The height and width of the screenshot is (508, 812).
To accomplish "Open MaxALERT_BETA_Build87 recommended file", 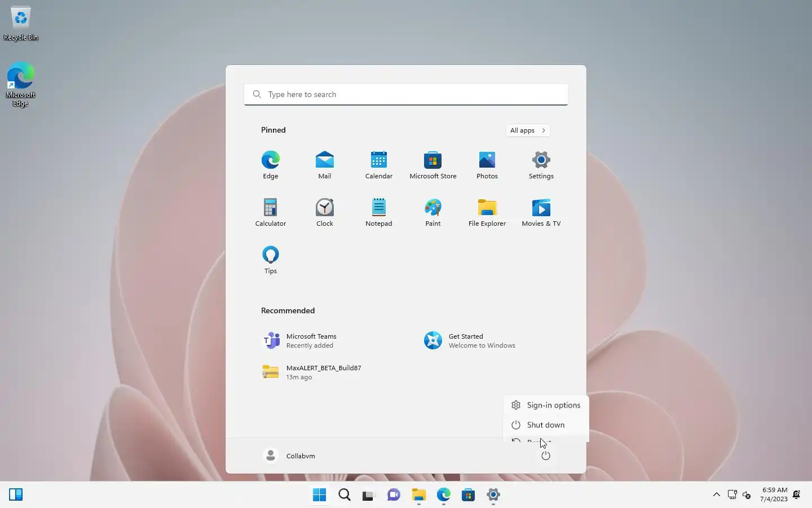I will coord(334,372).
